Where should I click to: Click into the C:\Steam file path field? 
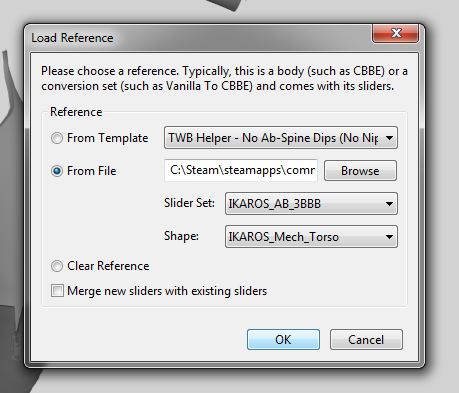point(241,170)
